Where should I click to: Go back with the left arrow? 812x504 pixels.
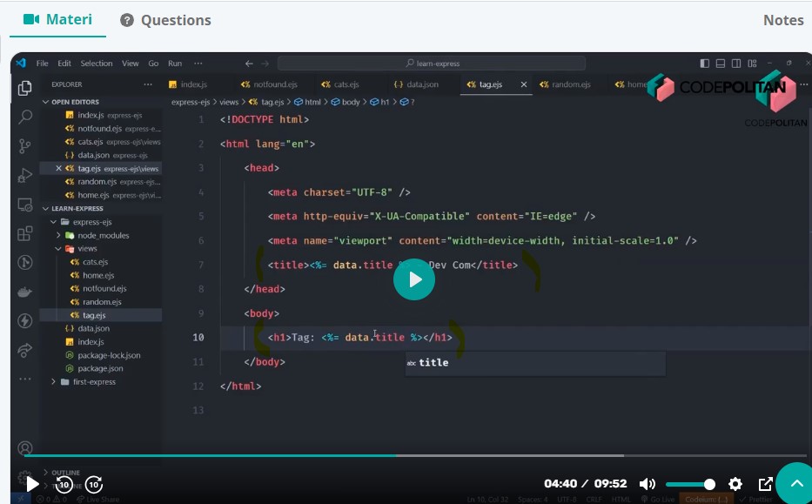[249, 64]
